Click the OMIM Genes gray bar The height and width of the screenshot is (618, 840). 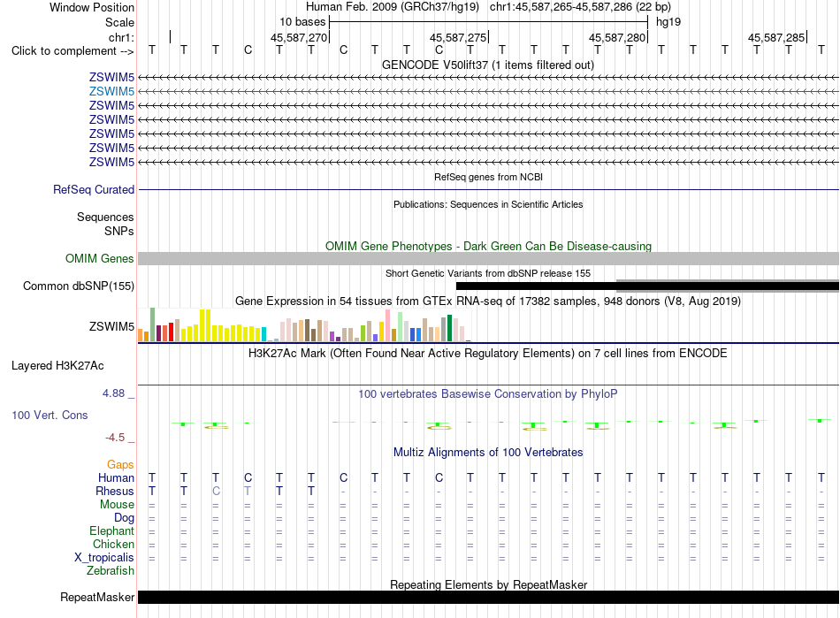click(x=488, y=259)
